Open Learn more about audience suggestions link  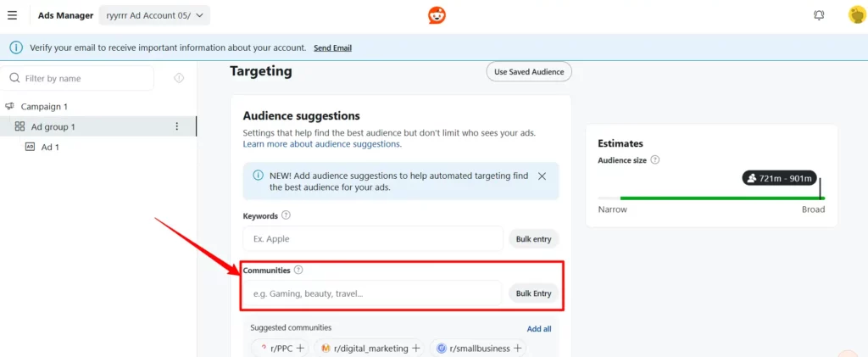pyautogui.click(x=322, y=144)
